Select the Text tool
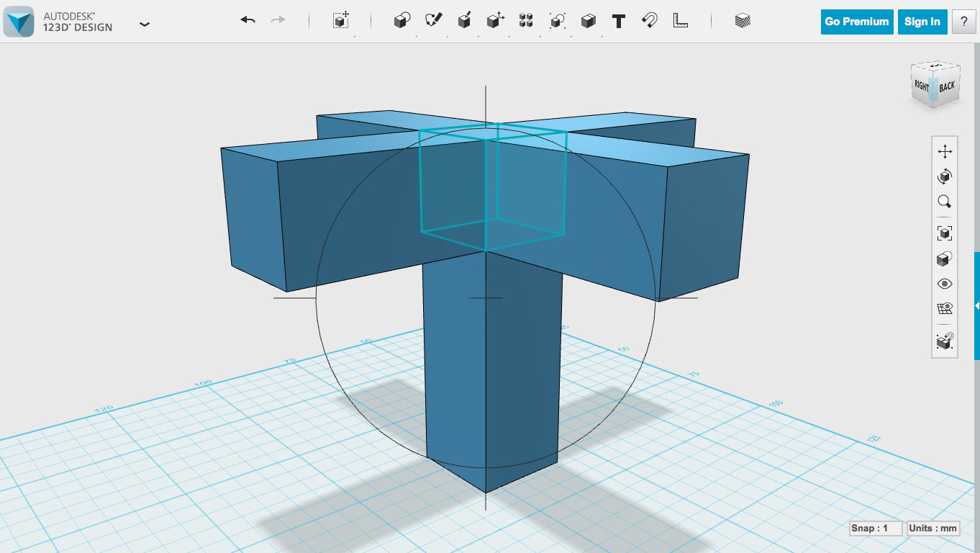Viewport: 980px width, 553px height. coord(618,21)
